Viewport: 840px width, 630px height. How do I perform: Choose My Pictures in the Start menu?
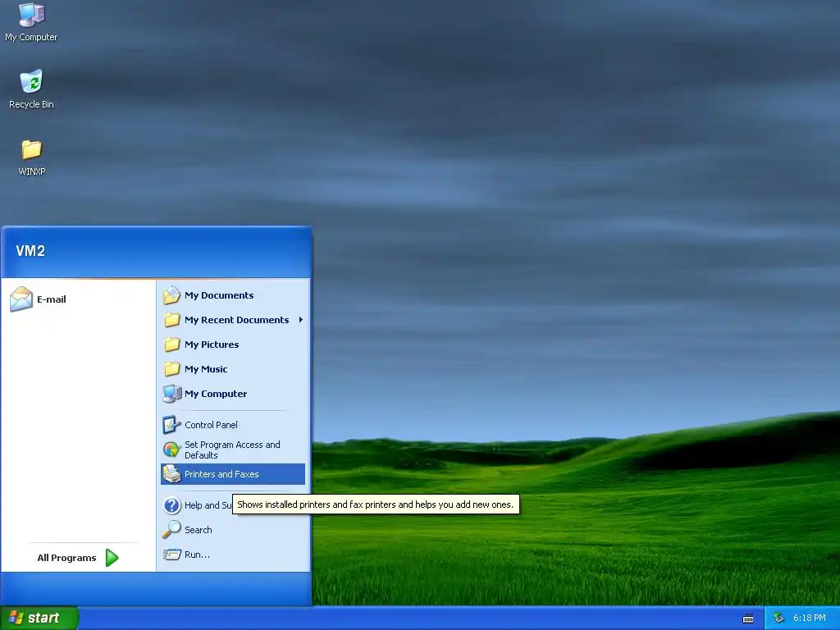(233, 345)
